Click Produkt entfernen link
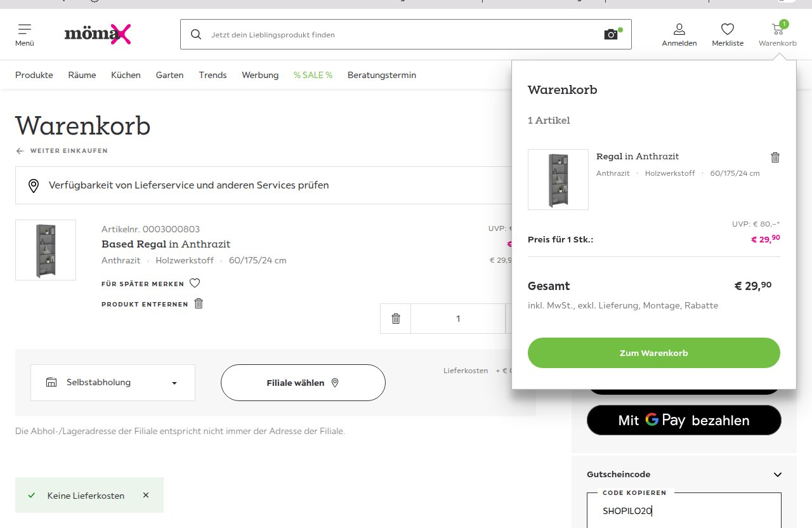Image resolution: width=812 pixels, height=528 pixels. pyautogui.click(x=145, y=304)
